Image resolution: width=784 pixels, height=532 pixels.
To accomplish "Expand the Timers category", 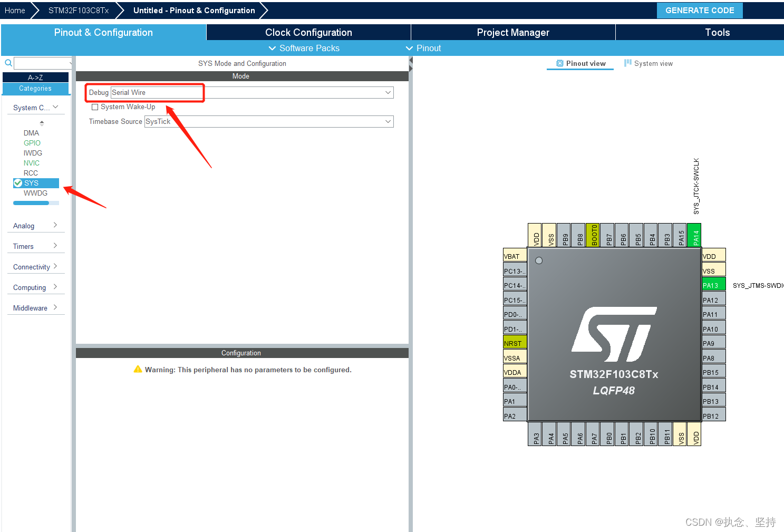I will point(36,246).
